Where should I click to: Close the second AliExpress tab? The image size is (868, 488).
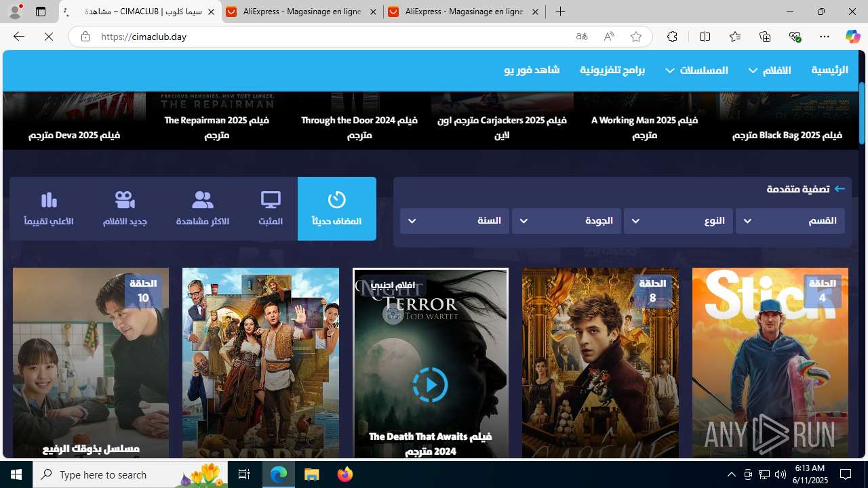pyautogui.click(x=535, y=12)
